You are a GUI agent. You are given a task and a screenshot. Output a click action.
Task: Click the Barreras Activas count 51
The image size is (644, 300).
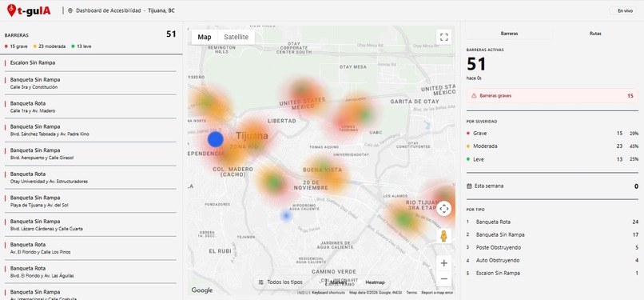coord(476,64)
